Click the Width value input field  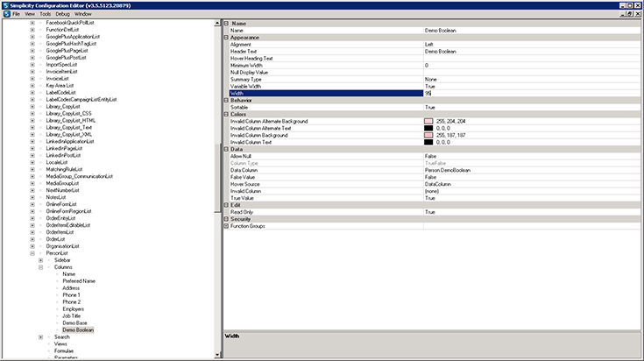pos(532,93)
